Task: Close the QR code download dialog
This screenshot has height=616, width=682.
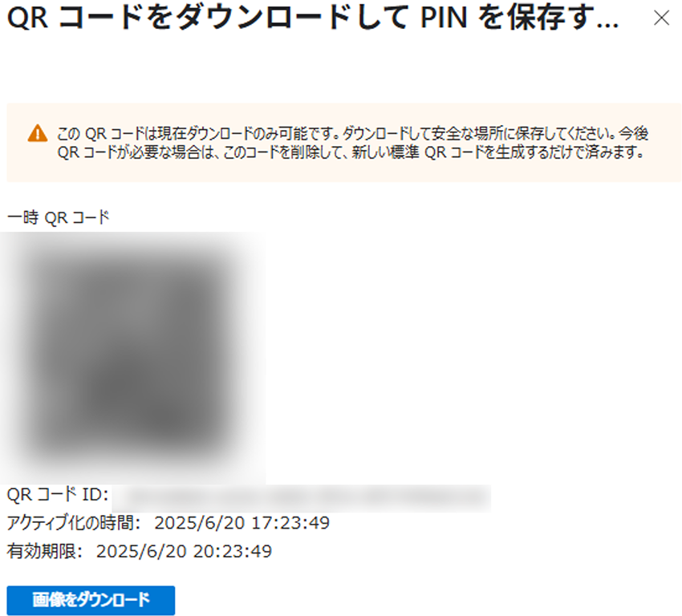Action: pyautogui.click(x=661, y=18)
